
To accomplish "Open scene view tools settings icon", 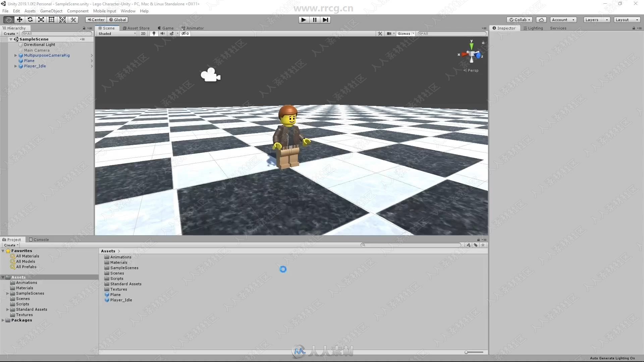I will [x=380, y=34].
